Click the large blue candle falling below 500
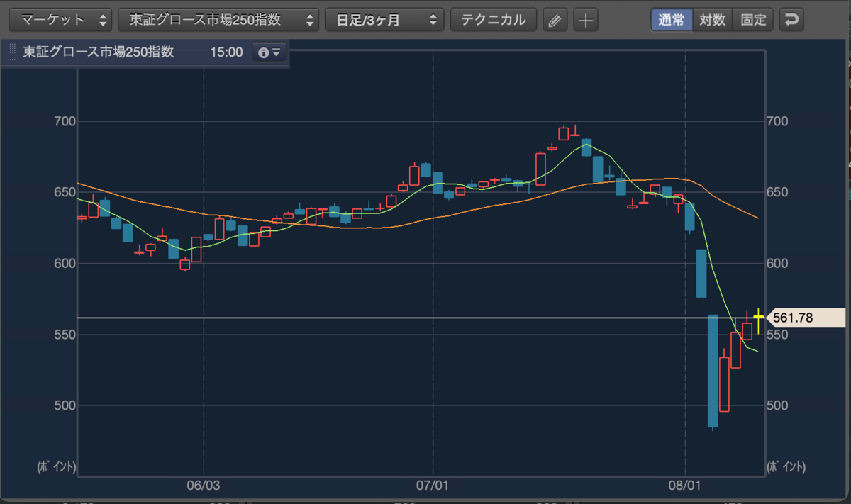The height and width of the screenshot is (504, 851). pyautogui.click(x=713, y=371)
